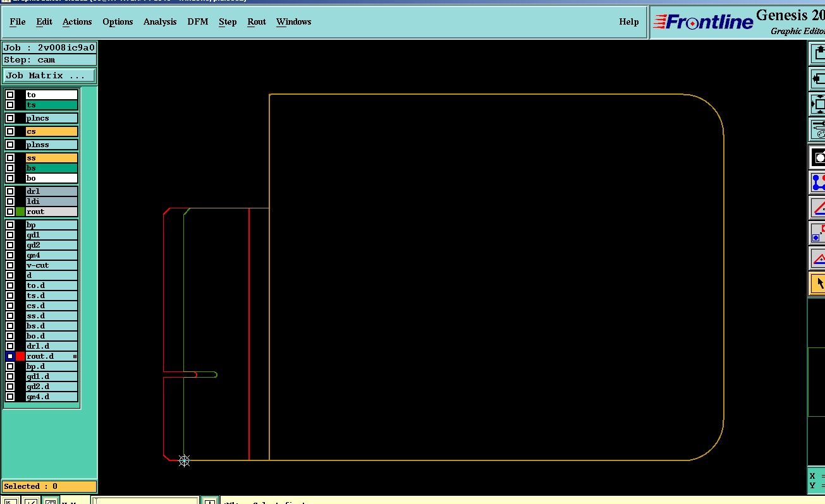Open the Windows menu
825x504 pixels.
tap(293, 22)
